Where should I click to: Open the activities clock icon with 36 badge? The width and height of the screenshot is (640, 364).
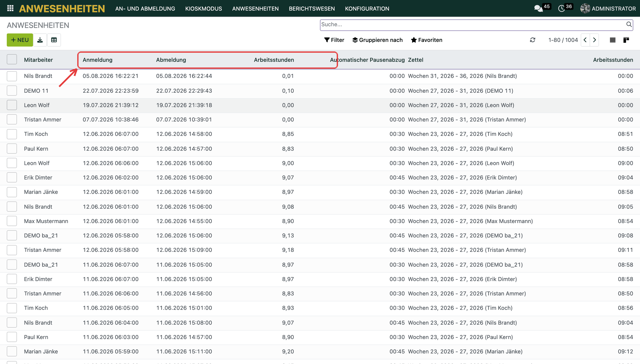pyautogui.click(x=561, y=8)
